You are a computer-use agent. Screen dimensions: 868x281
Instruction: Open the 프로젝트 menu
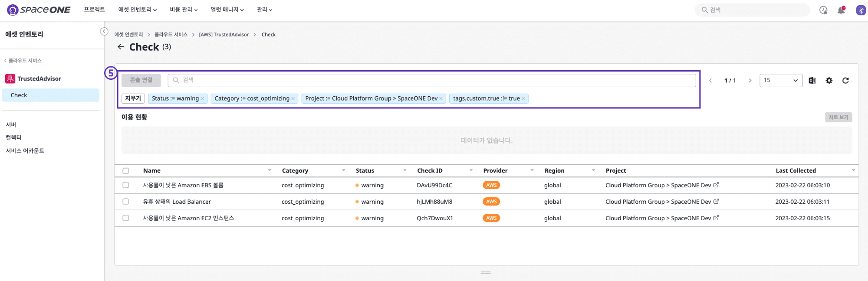94,10
